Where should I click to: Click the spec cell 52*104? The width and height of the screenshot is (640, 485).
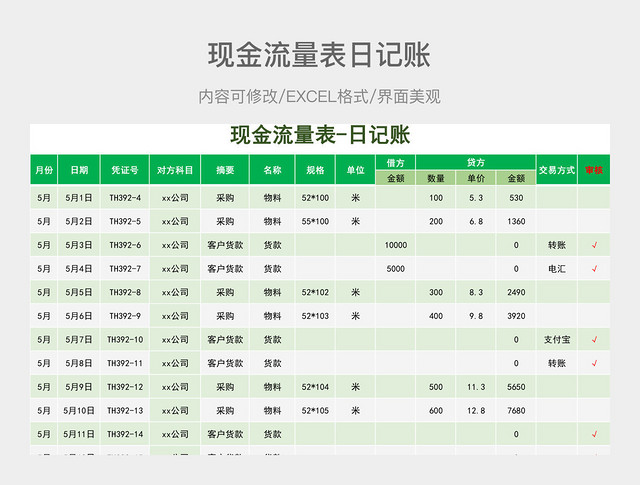pos(315,387)
